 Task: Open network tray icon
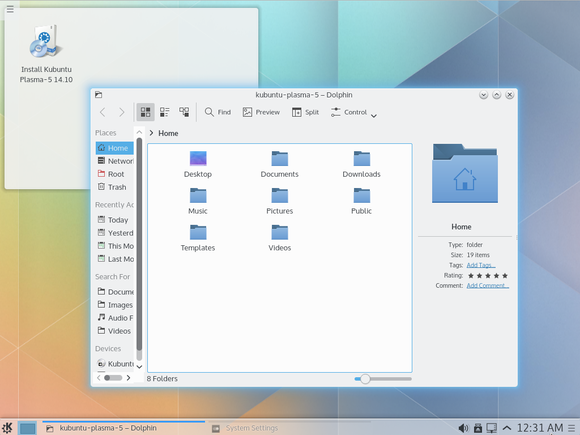click(x=492, y=428)
